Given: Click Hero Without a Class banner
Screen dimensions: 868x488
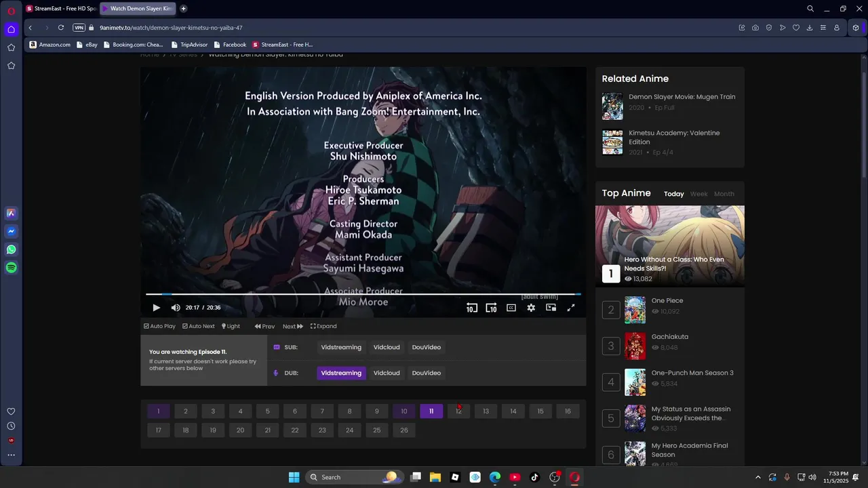Looking at the screenshot, I should [x=670, y=246].
